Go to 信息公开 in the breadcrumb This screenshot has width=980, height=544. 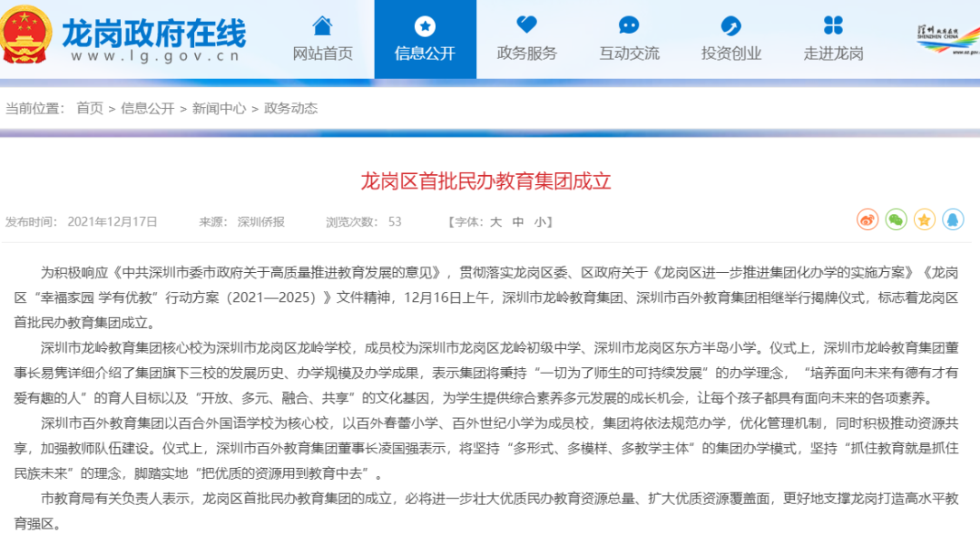tap(148, 109)
